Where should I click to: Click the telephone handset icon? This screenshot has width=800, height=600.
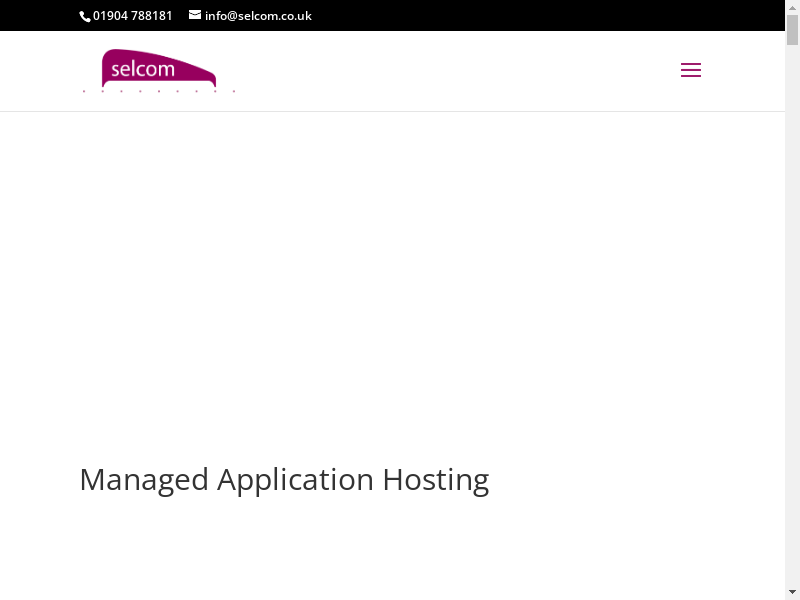(x=85, y=16)
